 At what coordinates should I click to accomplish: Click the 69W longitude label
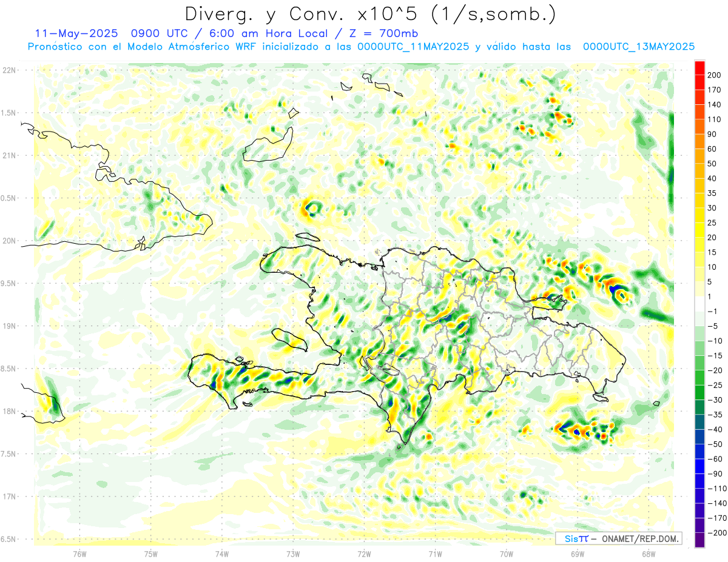[578, 554]
